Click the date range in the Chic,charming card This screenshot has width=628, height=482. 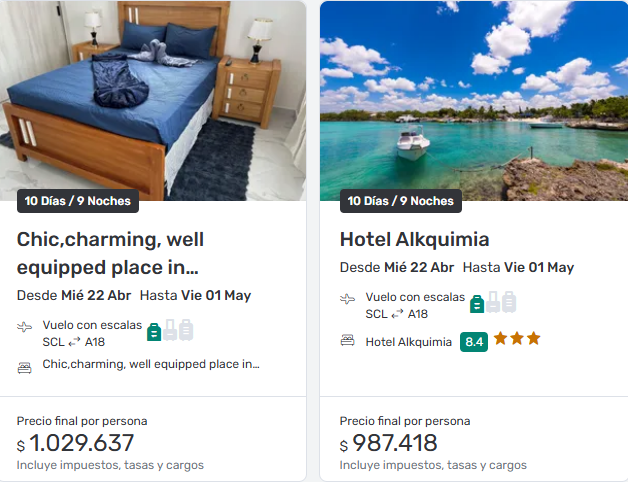click(134, 295)
